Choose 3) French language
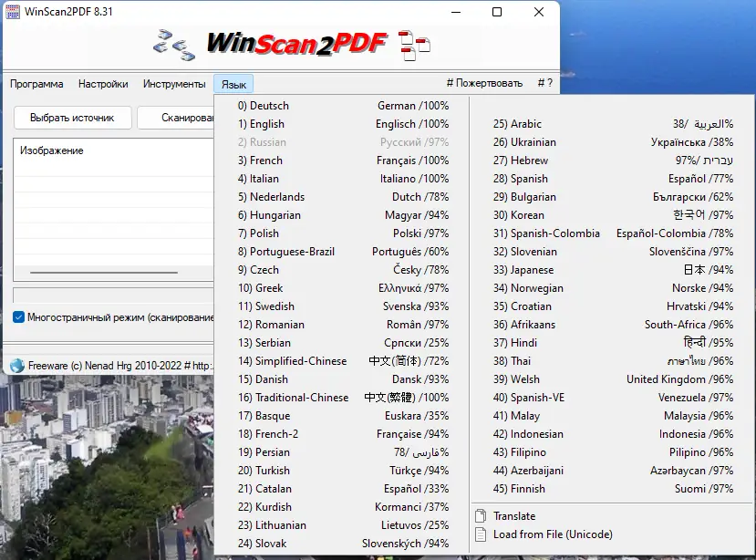756x560 pixels. (x=343, y=161)
